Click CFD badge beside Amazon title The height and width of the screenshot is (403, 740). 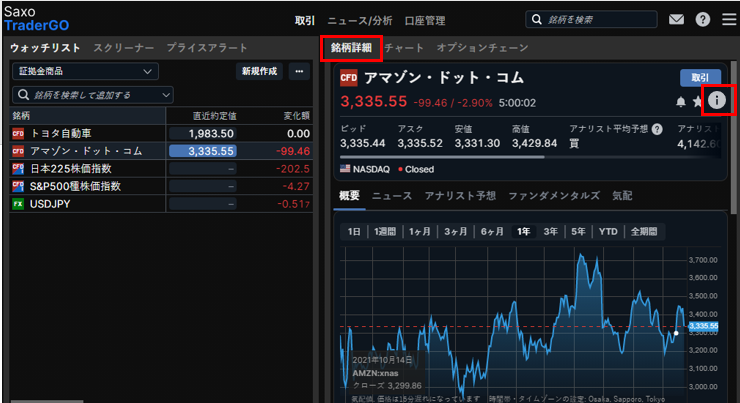(349, 78)
